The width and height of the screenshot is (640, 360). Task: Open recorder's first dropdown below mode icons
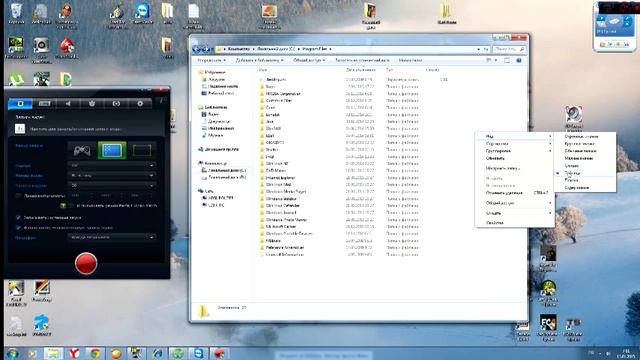(x=112, y=165)
